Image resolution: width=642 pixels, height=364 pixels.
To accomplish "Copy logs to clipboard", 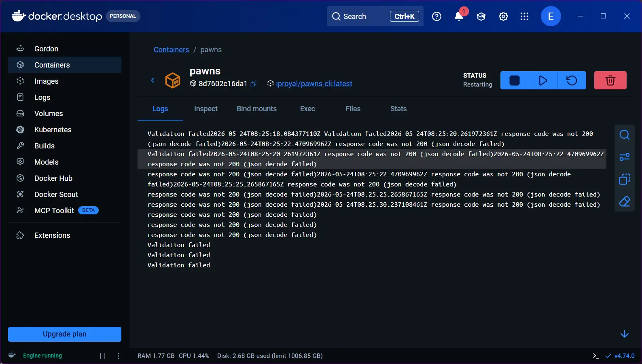I will (x=624, y=179).
